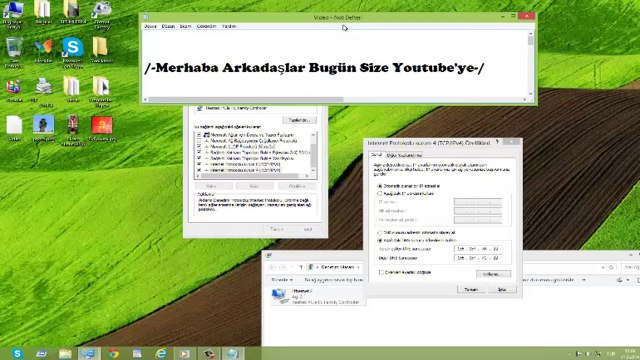The image size is (640, 360).
Task: Toggle Microsoft Ağları için Dosya ve Yazıcı Paylaşımı checkbox
Action: pos(199,135)
